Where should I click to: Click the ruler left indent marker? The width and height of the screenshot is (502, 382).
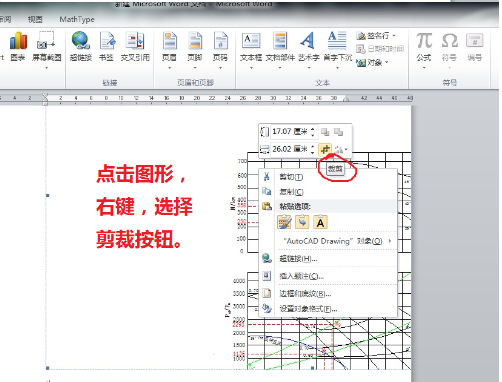45,99
